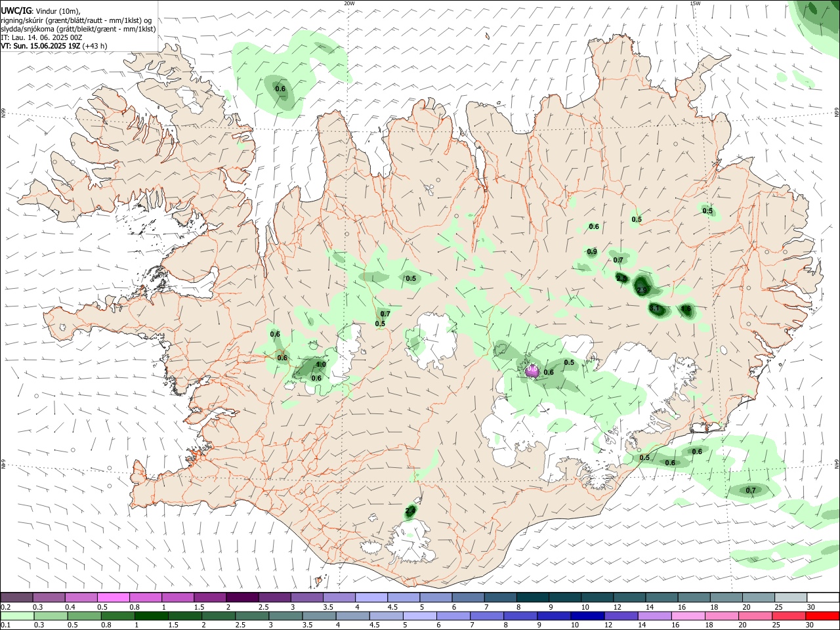The width and height of the screenshot is (840, 630).
Task: Click the bright magenta 0.5–0.8 snow swatch
Action: [114, 598]
